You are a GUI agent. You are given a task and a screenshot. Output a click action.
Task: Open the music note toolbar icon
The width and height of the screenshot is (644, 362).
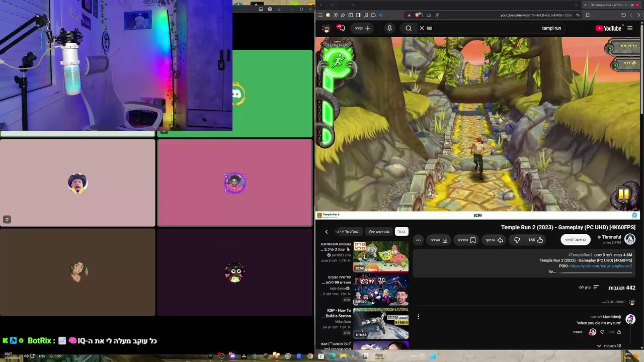pos(366,15)
